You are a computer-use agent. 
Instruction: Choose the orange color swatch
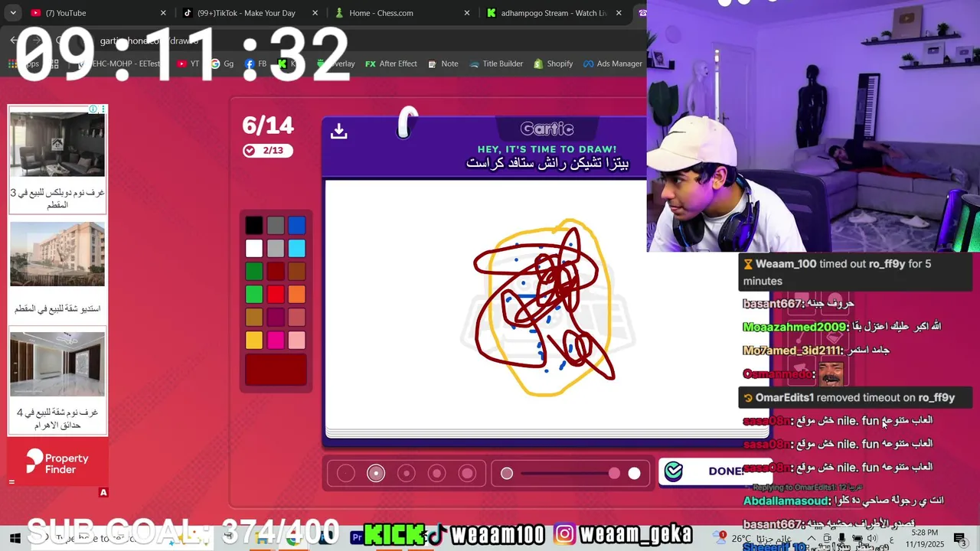tap(297, 294)
